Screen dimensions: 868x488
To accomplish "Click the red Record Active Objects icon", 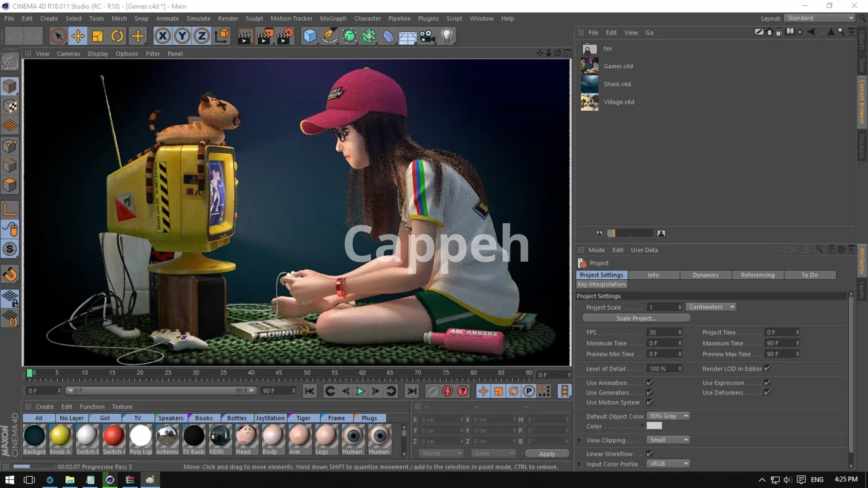I will [448, 391].
